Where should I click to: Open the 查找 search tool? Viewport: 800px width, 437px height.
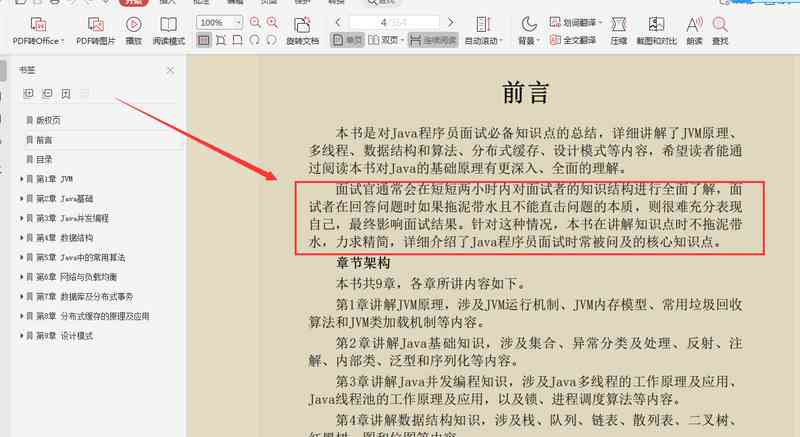pos(720,31)
